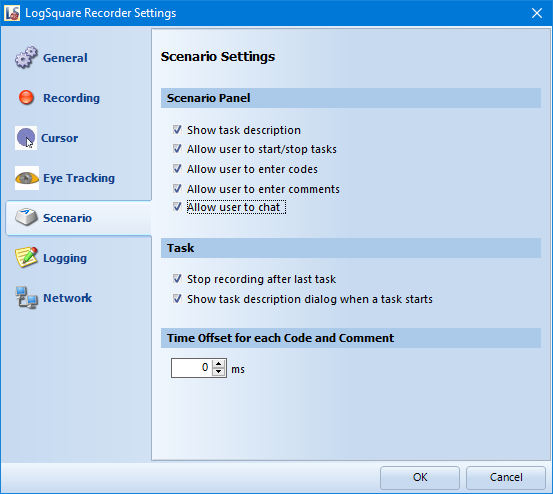Disable Show task description dialog when task starts

click(x=177, y=299)
